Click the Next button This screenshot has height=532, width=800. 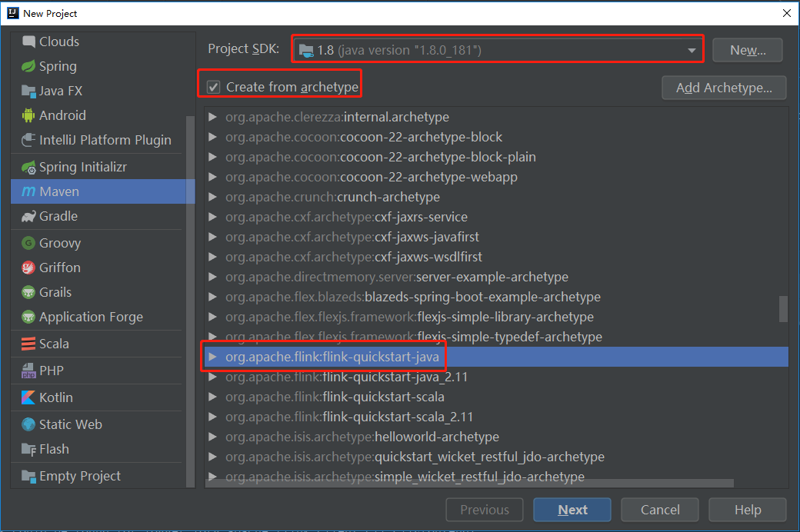point(572,510)
